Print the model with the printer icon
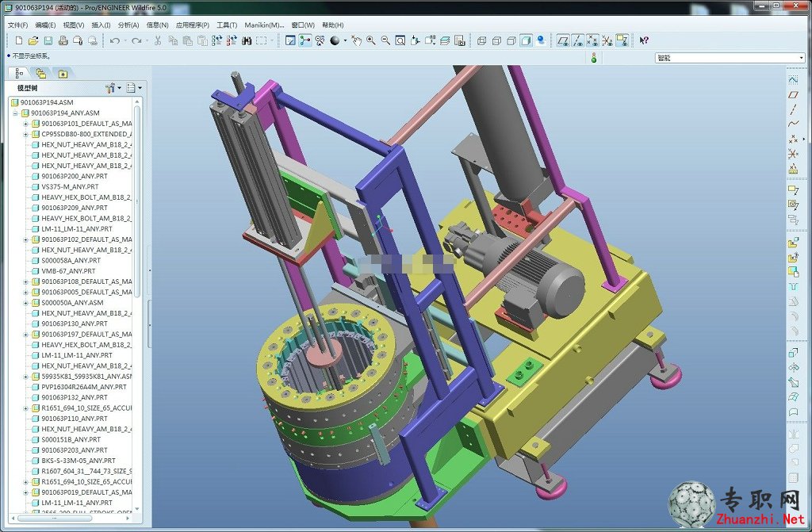This screenshot has height=532, width=812. 63,40
